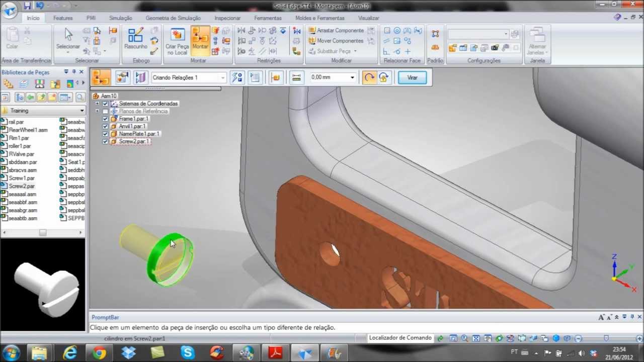The height and width of the screenshot is (362, 644).
Task: Check Planos de Referência checkbox
Action: pos(105,111)
